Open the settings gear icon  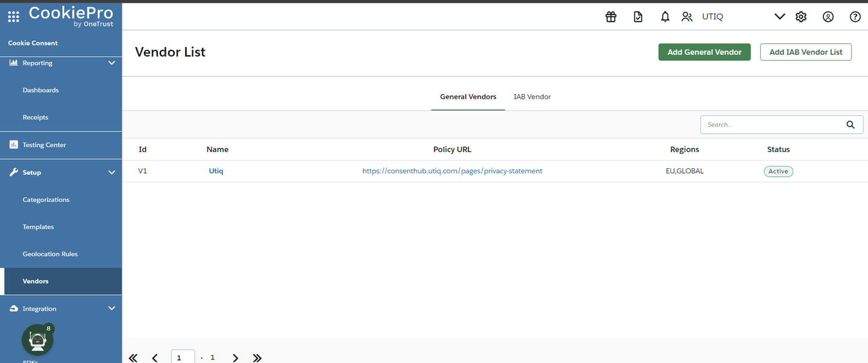[x=800, y=17]
